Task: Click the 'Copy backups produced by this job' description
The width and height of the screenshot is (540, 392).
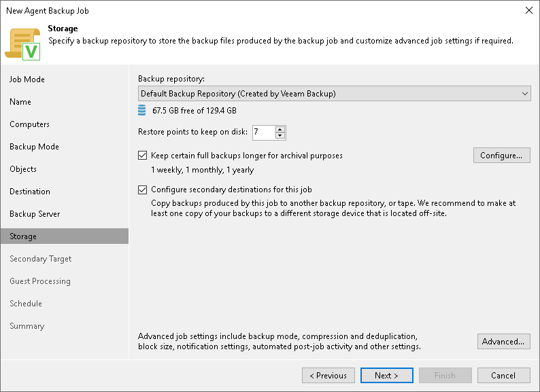Action: pos(333,208)
